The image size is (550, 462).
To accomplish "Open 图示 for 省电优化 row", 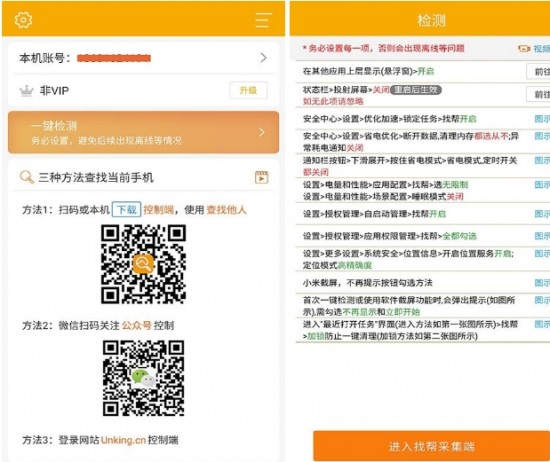I will tap(542, 136).
